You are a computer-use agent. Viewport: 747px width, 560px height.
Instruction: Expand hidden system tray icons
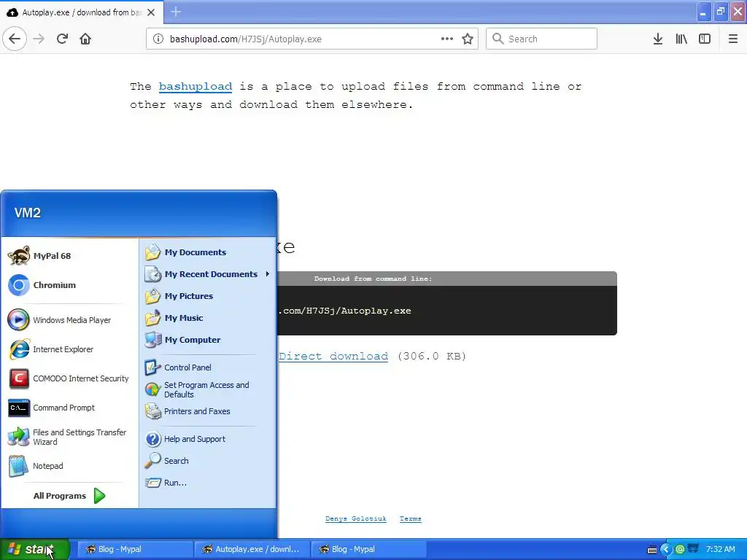(666, 550)
